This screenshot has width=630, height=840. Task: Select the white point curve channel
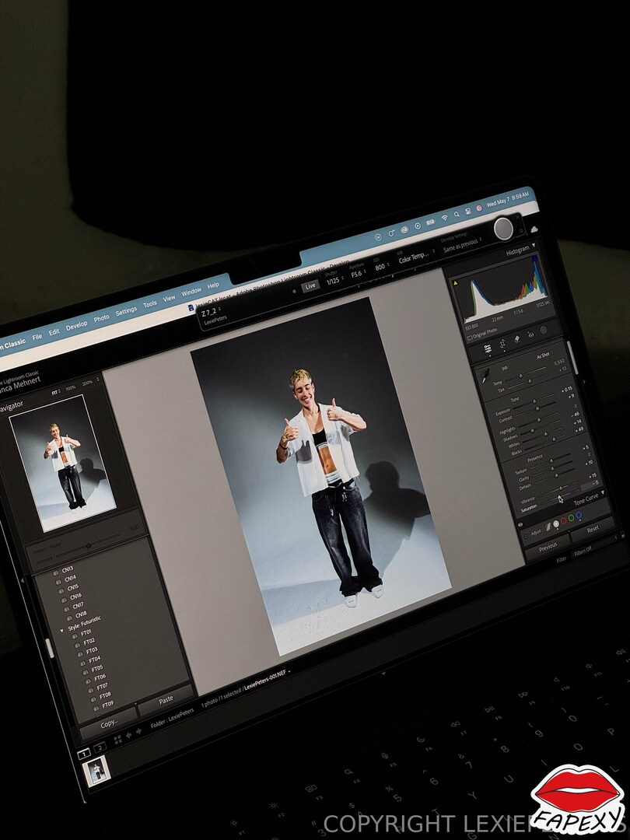pos(556,523)
